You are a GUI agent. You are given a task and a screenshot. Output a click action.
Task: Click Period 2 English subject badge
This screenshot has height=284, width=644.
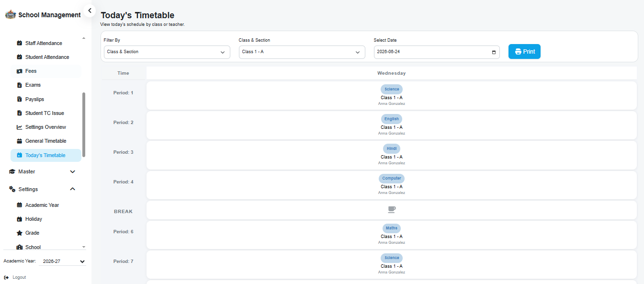pyautogui.click(x=392, y=119)
